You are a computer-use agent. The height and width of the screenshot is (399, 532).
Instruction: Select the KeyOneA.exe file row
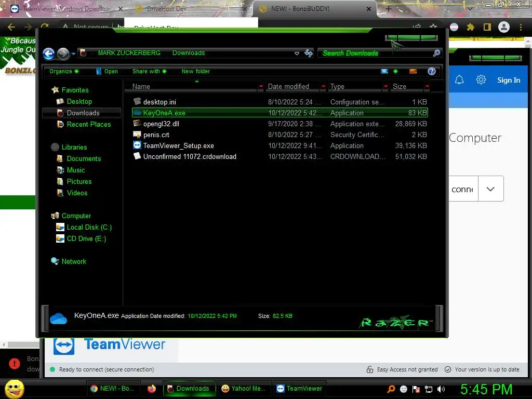(x=280, y=113)
